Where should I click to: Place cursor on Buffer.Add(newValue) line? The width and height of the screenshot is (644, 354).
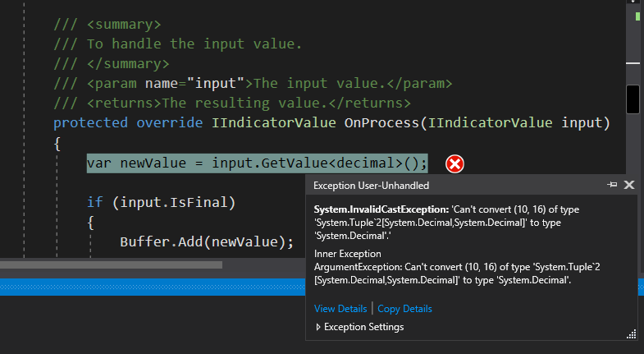point(207,241)
